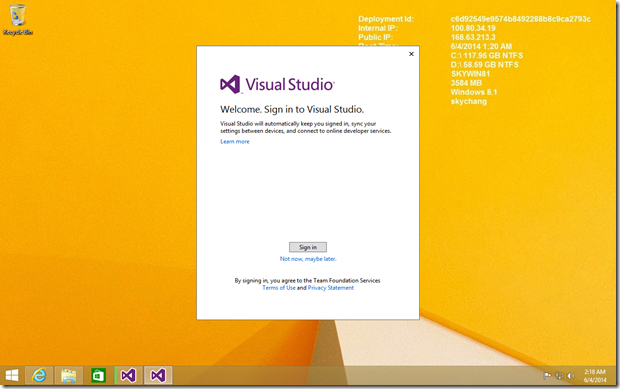Click the '6/4/2014 1:20 AM' boot time text
The height and width of the screenshot is (389, 620).
(x=481, y=46)
